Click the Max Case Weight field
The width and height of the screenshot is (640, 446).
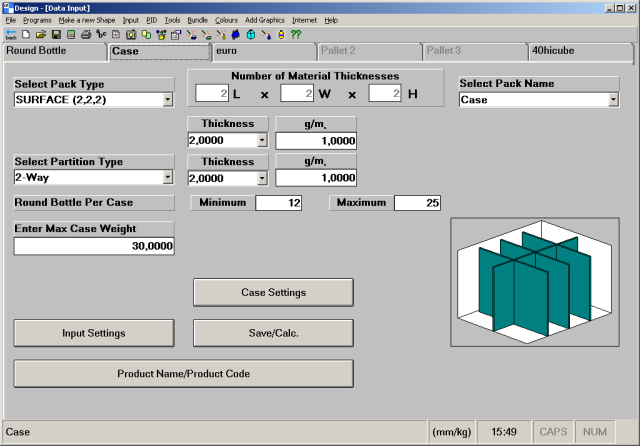(94, 246)
